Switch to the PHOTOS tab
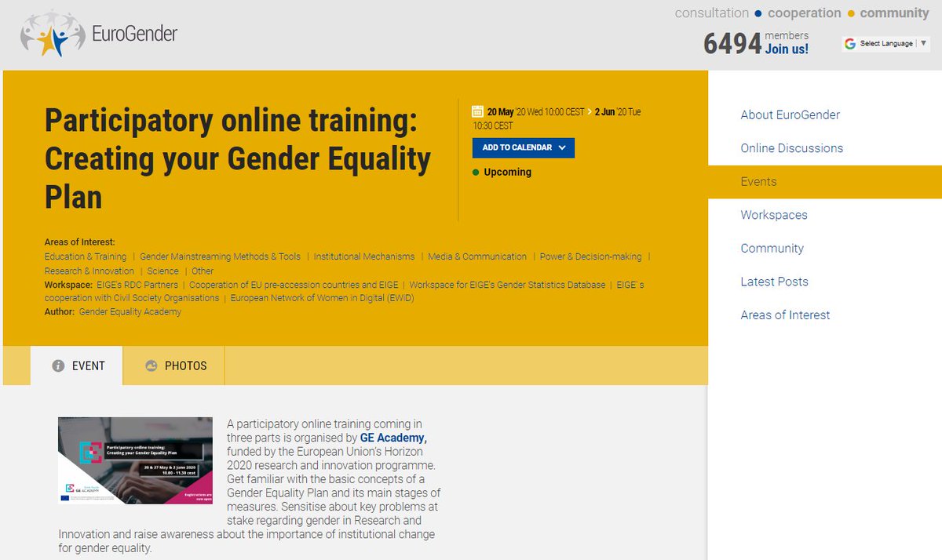The width and height of the screenshot is (942, 560). [174, 365]
